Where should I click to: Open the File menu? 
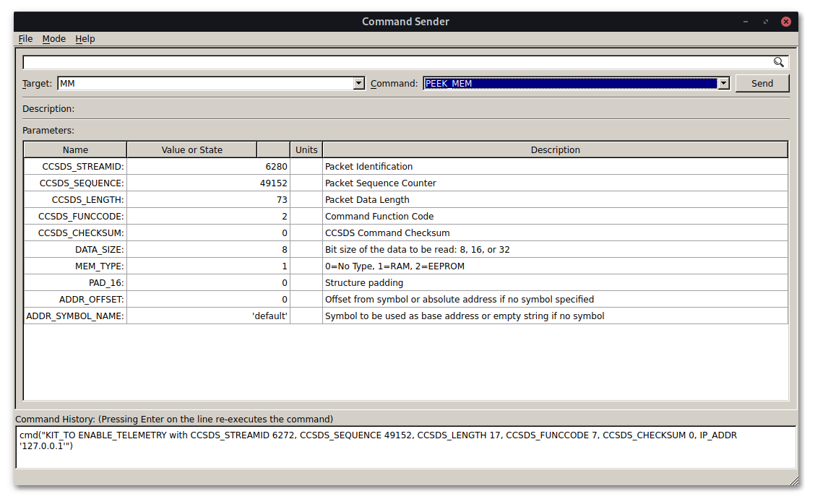pyautogui.click(x=25, y=39)
